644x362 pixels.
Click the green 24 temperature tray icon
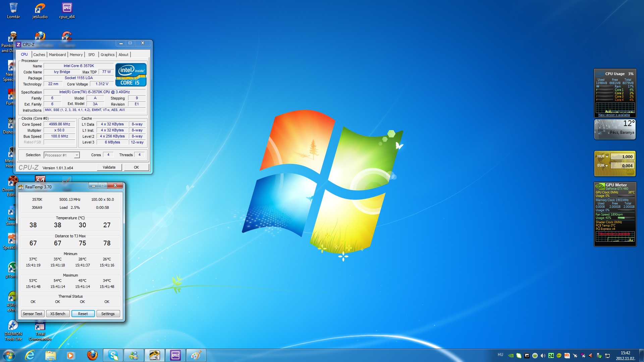point(551,356)
